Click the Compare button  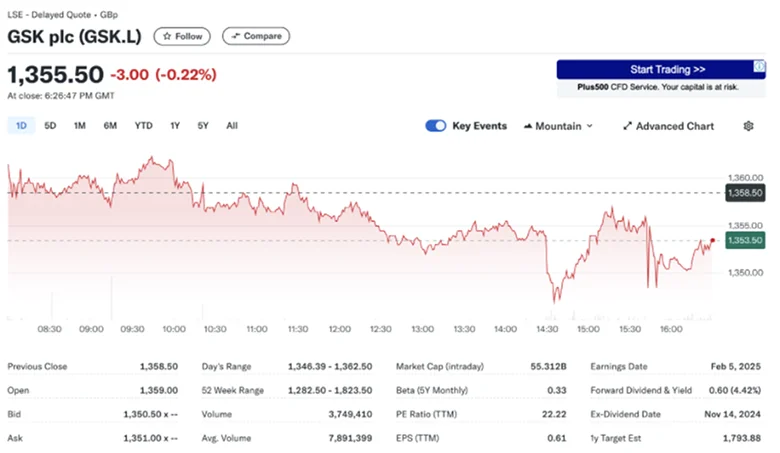click(x=256, y=36)
